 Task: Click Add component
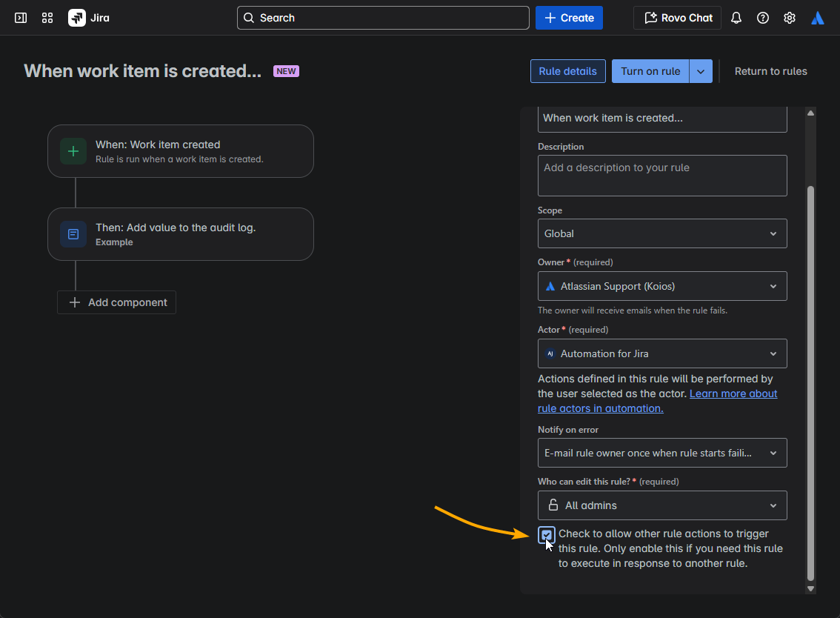pos(116,302)
